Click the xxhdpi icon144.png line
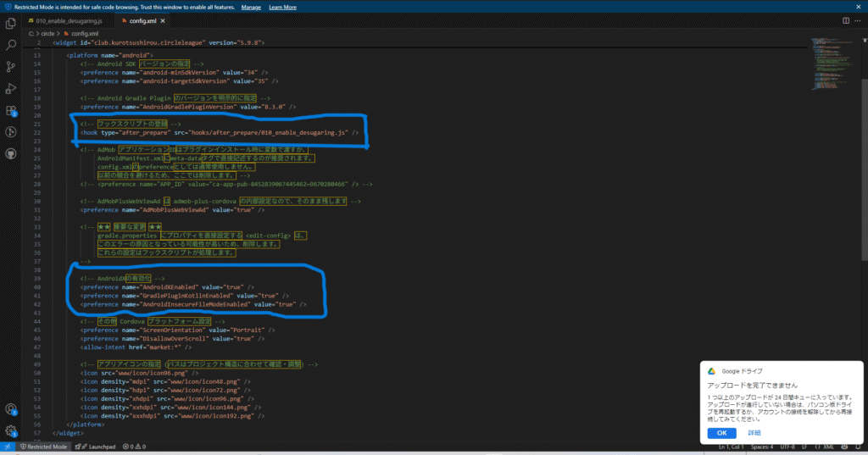 click(170, 408)
